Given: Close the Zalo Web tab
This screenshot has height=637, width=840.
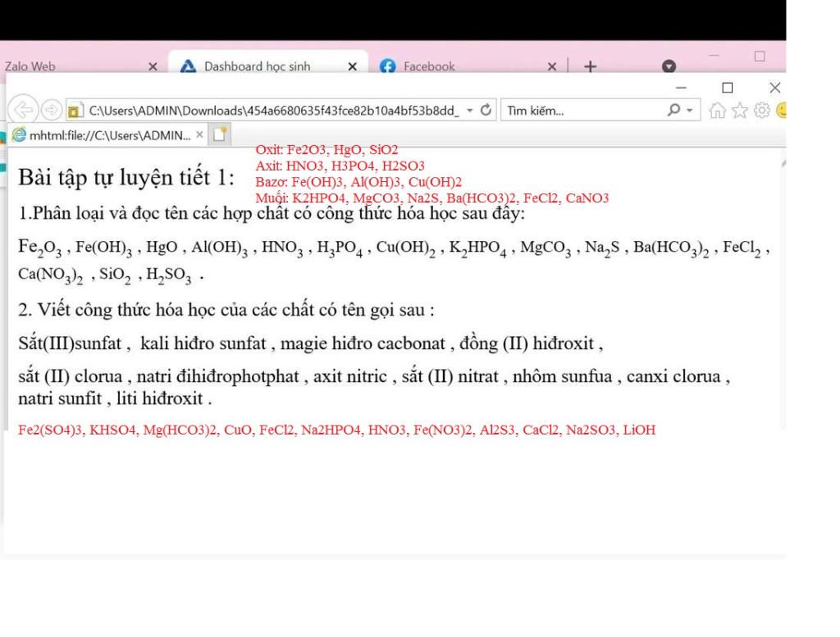Looking at the screenshot, I should (x=153, y=66).
